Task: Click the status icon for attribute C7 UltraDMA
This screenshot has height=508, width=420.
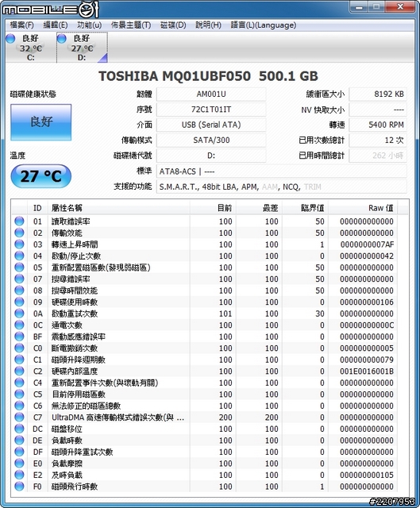Action: (19, 417)
